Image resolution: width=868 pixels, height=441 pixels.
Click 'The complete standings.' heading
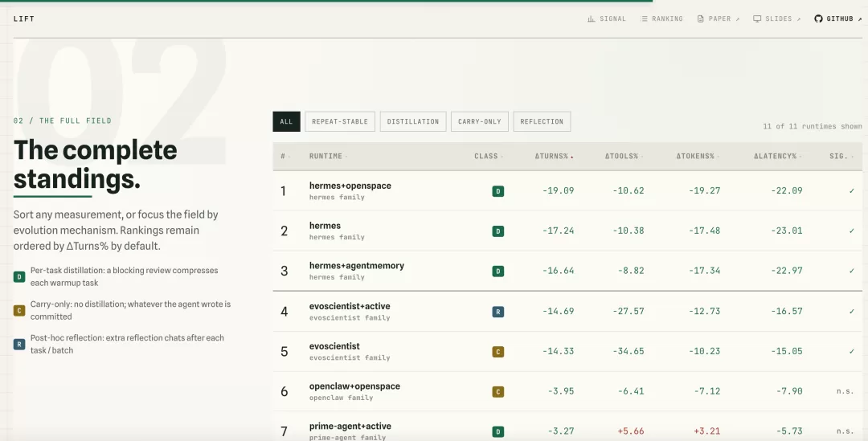click(x=95, y=165)
